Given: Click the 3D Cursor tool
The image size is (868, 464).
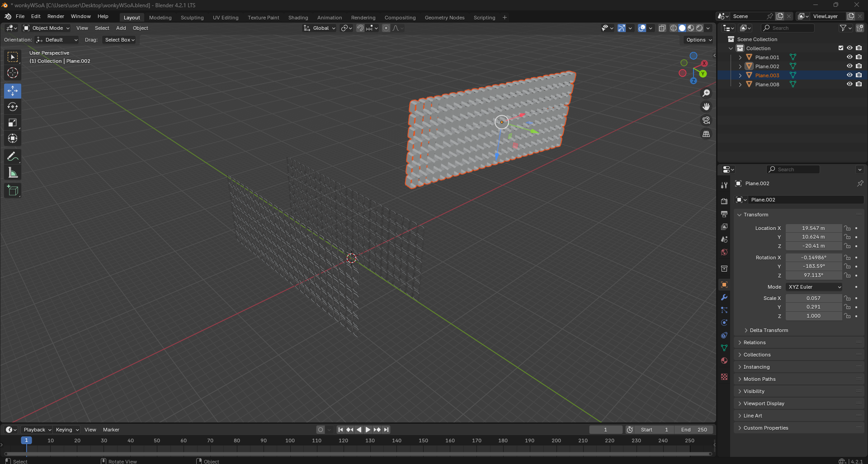Looking at the screenshot, I should click(x=13, y=73).
